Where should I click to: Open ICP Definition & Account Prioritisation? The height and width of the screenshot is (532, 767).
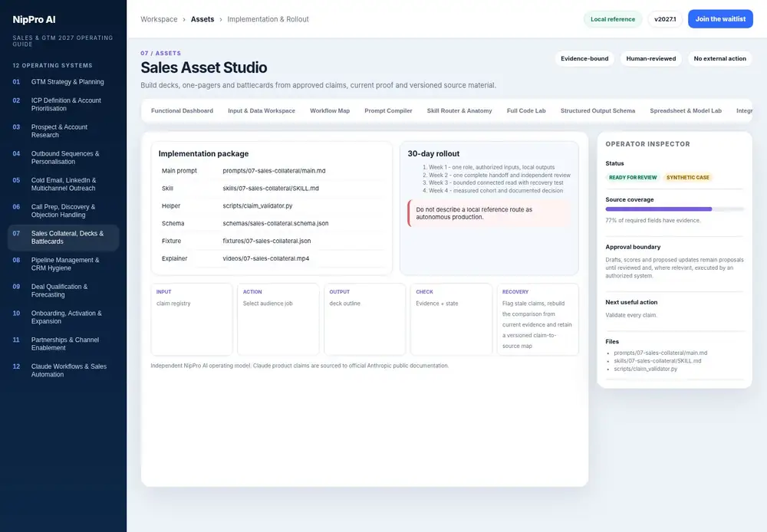(x=63, y=104)
